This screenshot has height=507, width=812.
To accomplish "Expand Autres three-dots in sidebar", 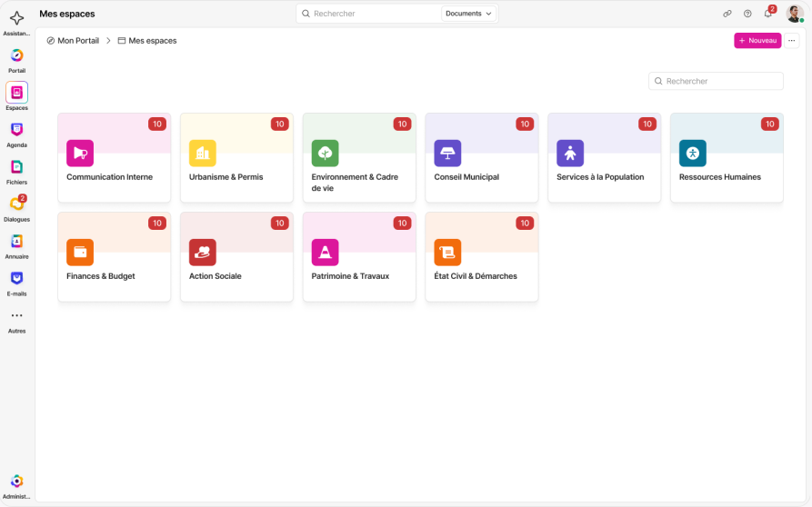I will pyautogui.click(x=16, y=315).
